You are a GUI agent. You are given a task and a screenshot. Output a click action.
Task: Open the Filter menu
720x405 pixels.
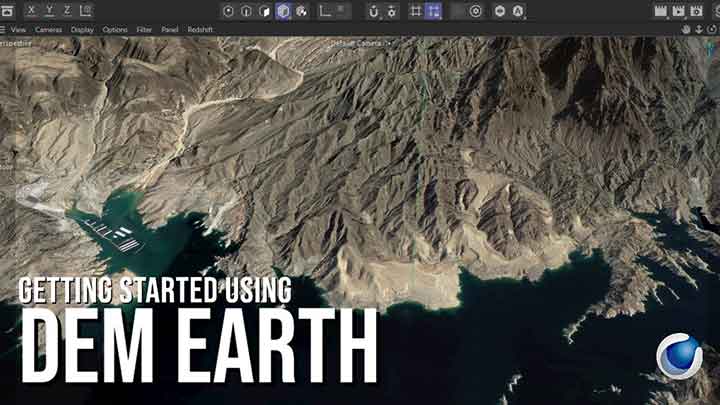[x=144, y=29]
